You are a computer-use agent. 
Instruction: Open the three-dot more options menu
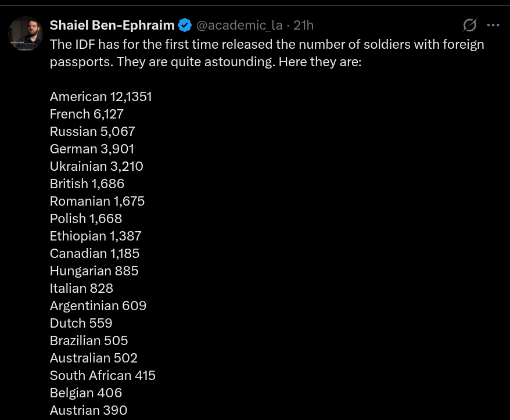[x=493, y=25]
